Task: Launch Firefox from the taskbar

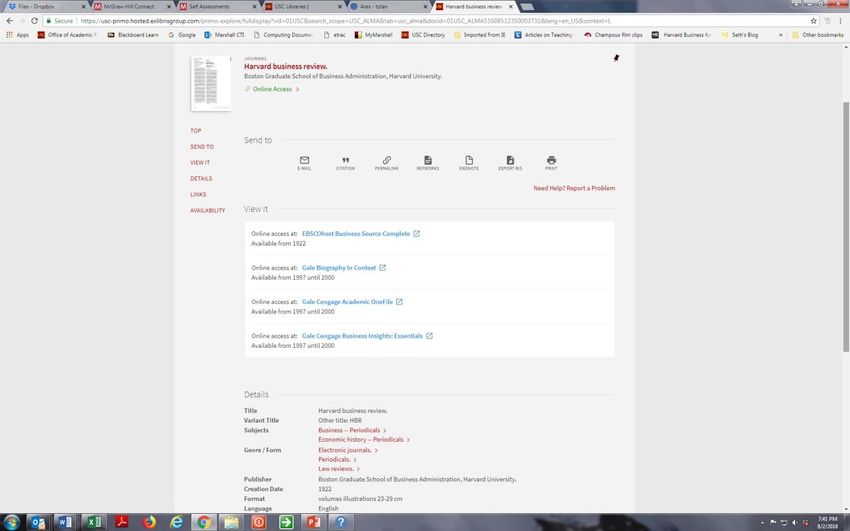Action: pos(149,522)
